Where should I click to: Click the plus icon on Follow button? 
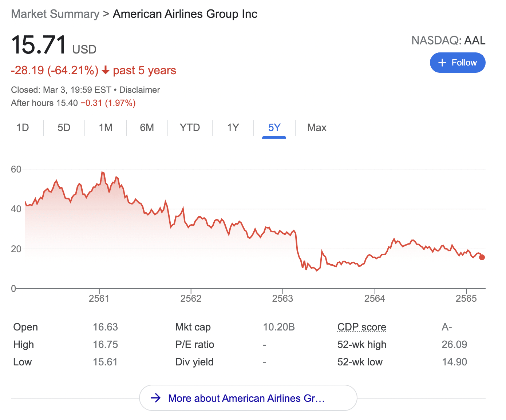coord(442,63)
